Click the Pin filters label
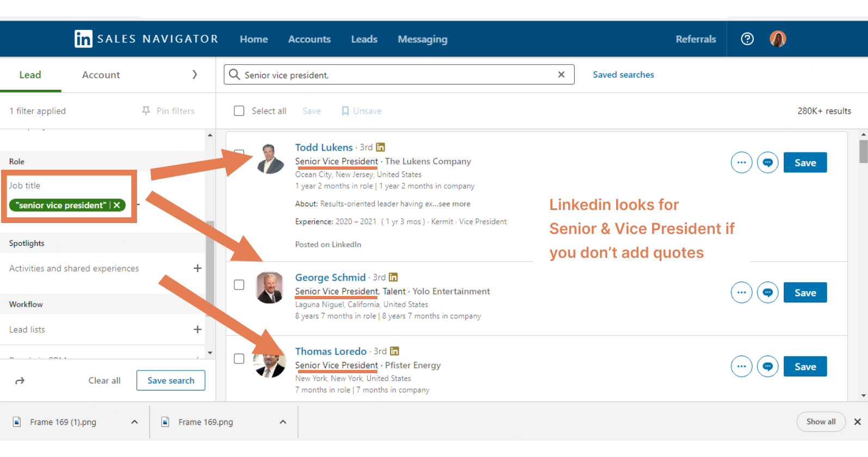Image resolution: width=868 pixels, height=457 pixels. (x=175, y=111)
